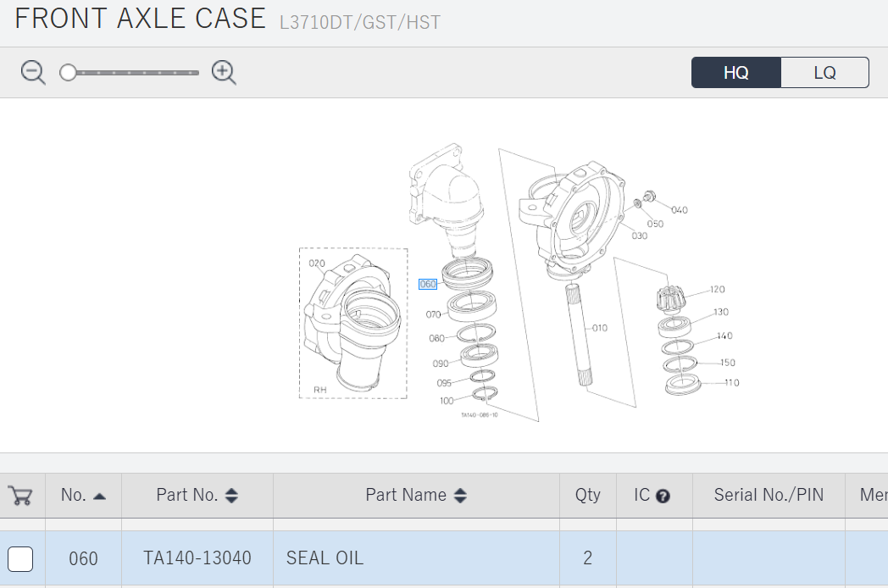888x588 pixels.
Task: Click the zoom in magnifier icon
Action: (224, 73)
